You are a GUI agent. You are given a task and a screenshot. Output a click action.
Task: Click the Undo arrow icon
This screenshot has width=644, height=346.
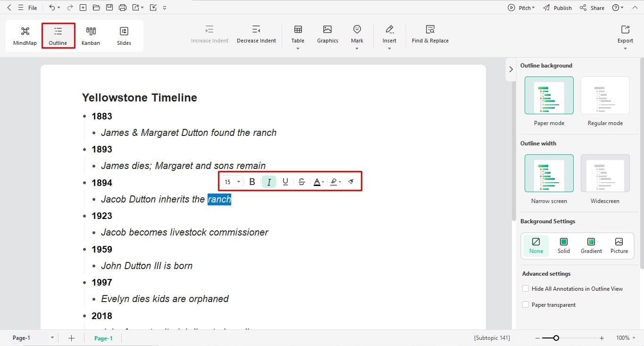(52, 8)
